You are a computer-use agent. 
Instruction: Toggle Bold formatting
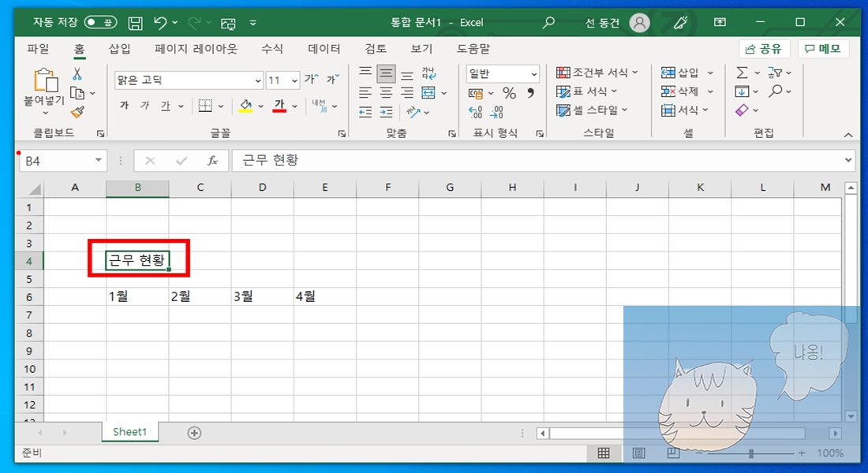coord(124,106)
